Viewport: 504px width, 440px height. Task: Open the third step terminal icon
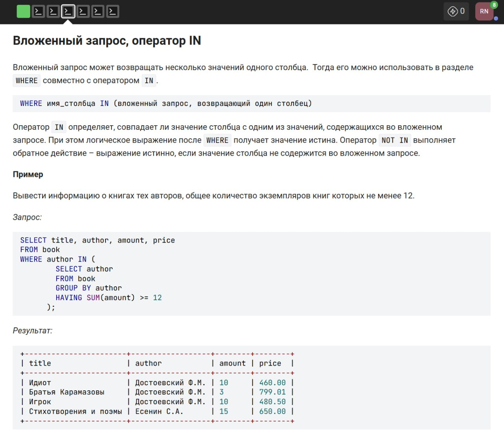53,11
